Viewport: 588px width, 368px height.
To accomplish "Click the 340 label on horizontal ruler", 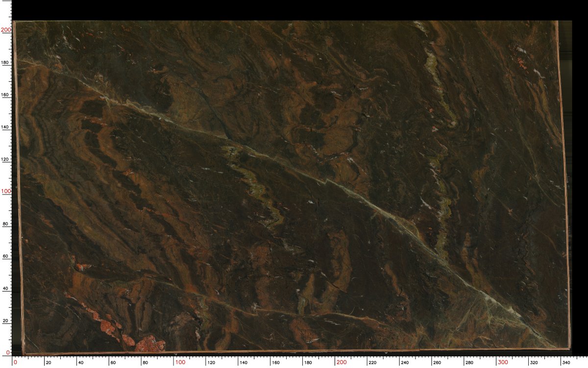I will point(567,363).
